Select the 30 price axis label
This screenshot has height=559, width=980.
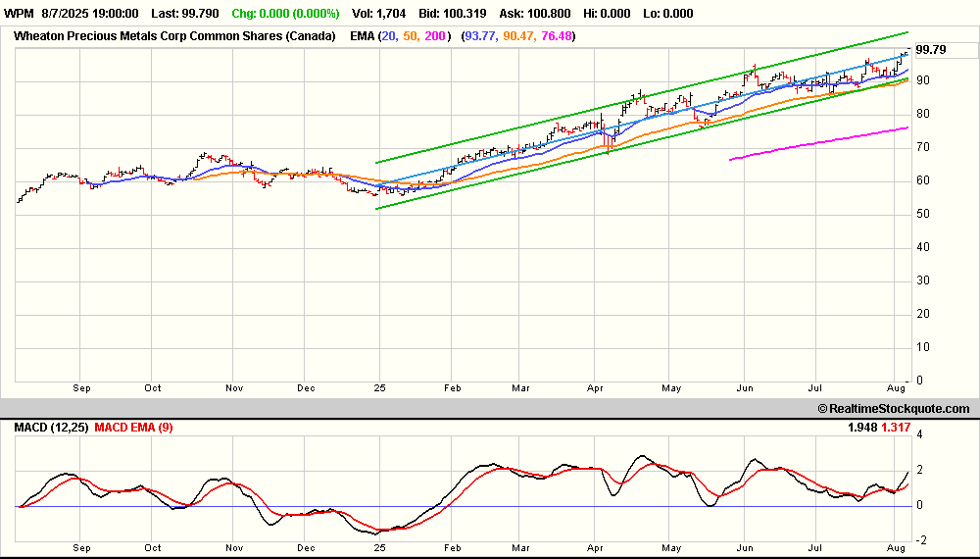tap(922, 280)
